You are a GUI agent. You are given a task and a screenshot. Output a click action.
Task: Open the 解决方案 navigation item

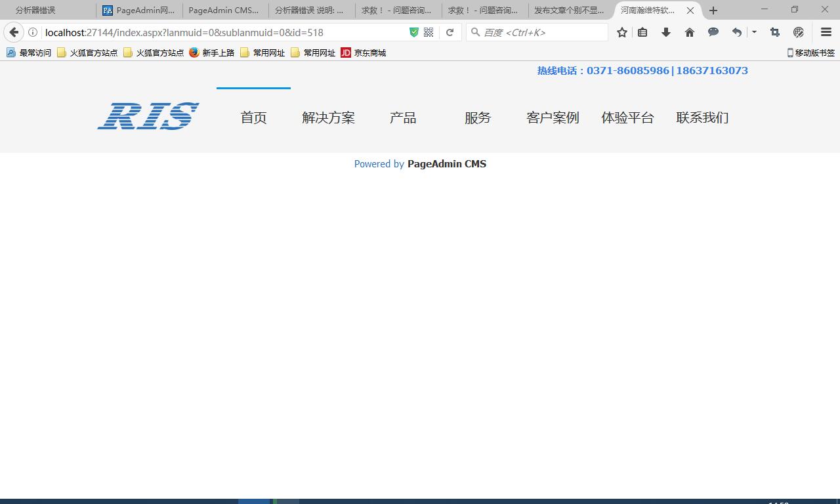(x=328, y=117)
